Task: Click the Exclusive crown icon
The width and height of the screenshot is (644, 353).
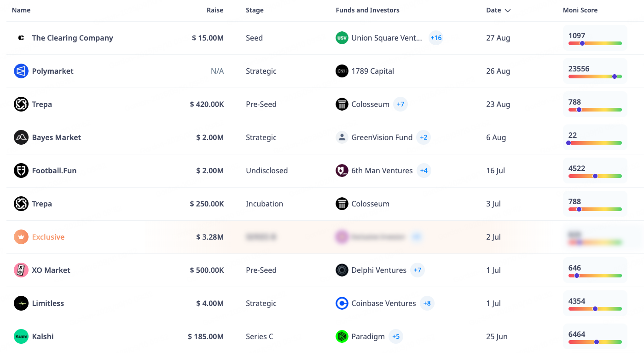Action: [x=21, y=237]
